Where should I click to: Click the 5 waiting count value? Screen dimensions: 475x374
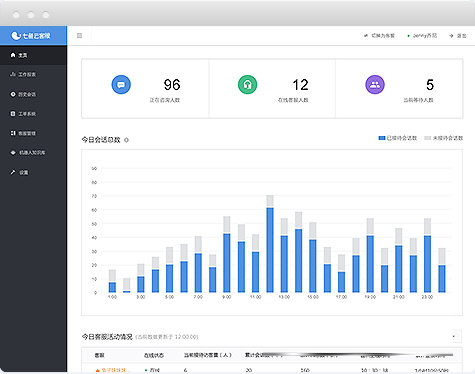click(430, 85)
